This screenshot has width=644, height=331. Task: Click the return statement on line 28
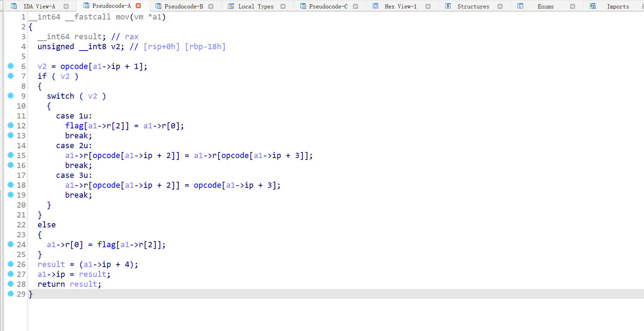(x=69, y=284)
